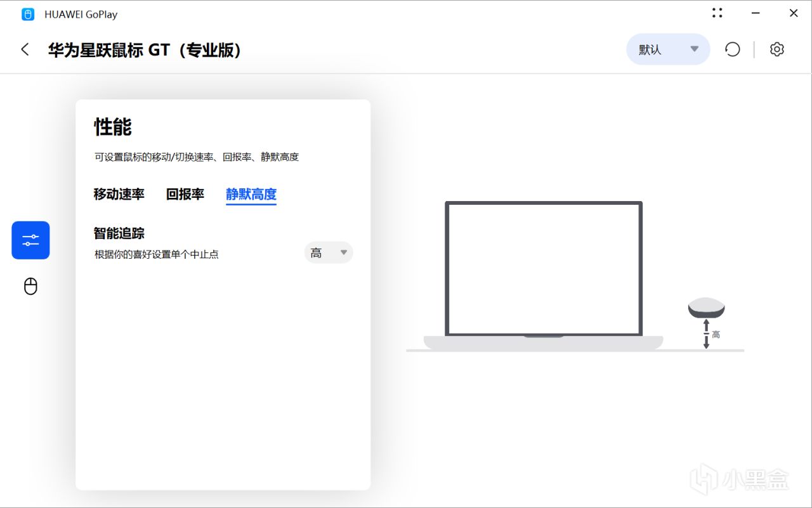
Task: Click the description 根据你的喜好设置单个中止点
Action: (157, 254)
